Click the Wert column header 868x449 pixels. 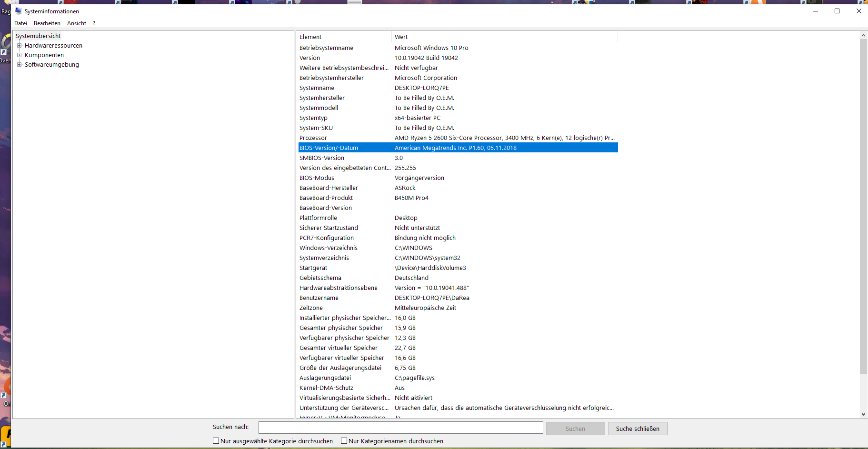click(401, 37)
